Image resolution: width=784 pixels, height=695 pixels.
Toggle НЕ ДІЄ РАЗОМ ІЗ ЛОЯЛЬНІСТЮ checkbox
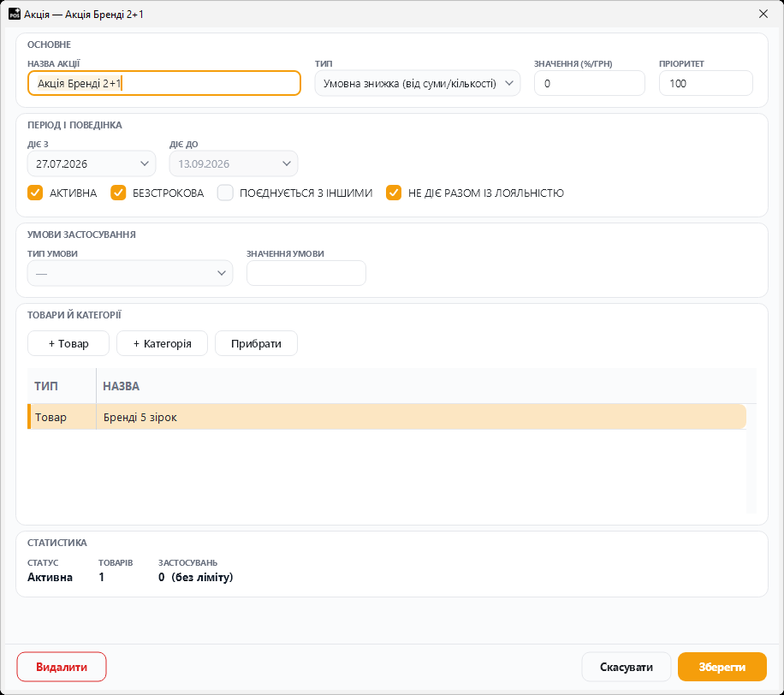(394, 193)
